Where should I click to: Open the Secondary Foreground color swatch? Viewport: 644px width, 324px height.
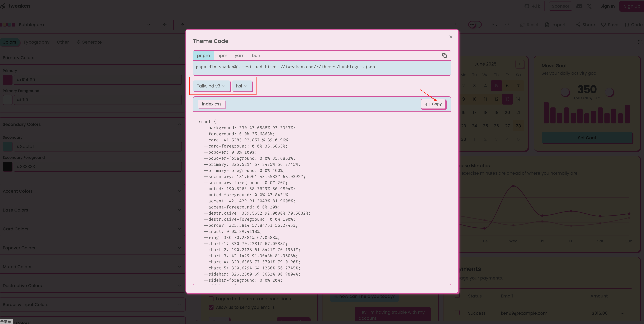(7, 167)
